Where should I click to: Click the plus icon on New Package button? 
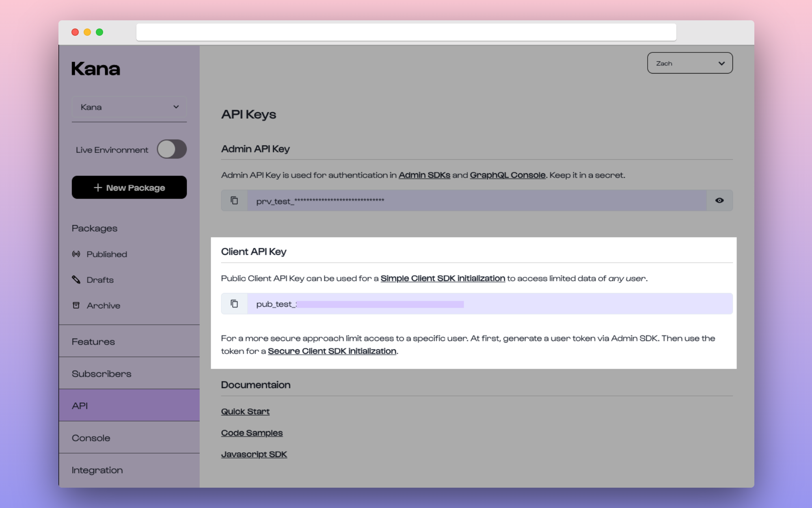tap(97, 187)
